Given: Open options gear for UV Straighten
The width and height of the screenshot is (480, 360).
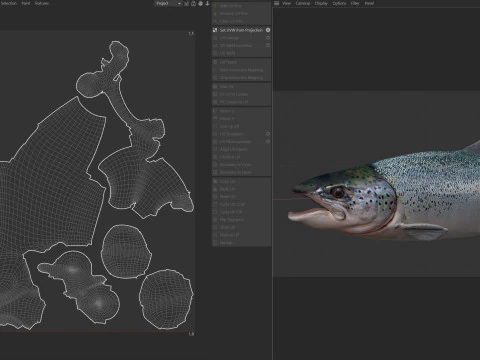Looking at the screenshot, I should tap(268, 134).
